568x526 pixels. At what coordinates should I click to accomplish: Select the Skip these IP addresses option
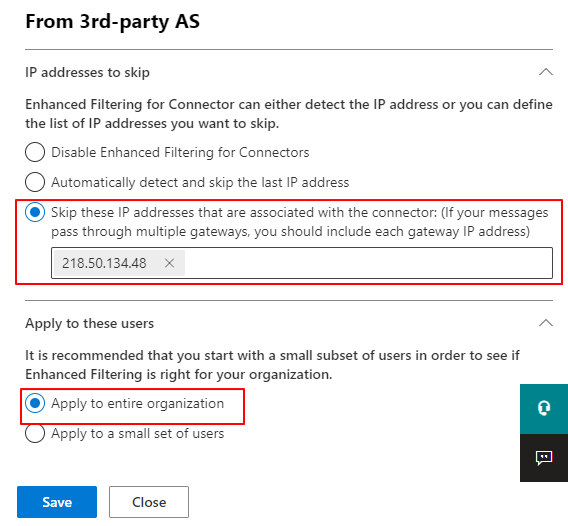35,212
